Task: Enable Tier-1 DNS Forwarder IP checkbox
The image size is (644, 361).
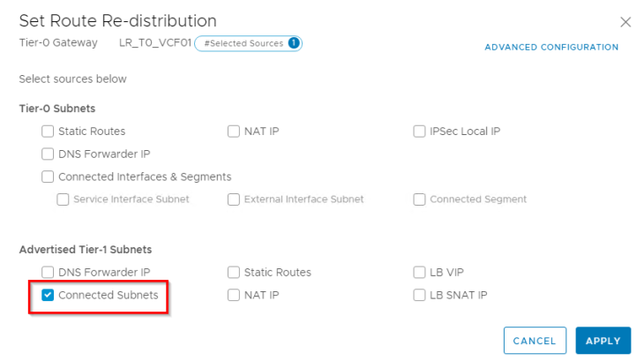Action: pos(48,272)
